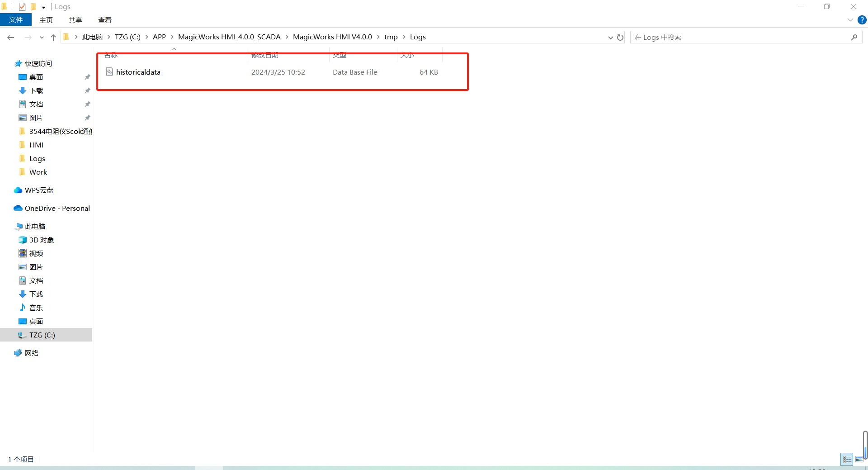The image size is (868, 470).
Task: Open 文档 under 此电脑
Action: click(36, 281)
